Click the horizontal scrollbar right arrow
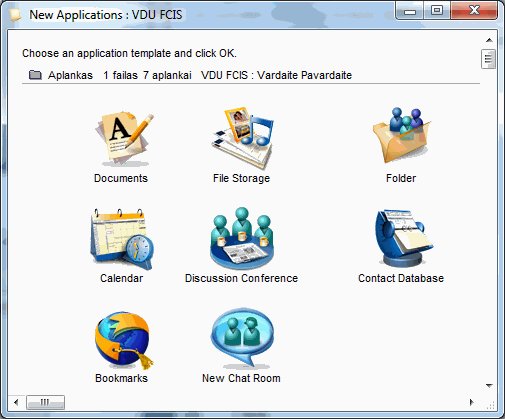 pyautogui.click(x=472, y=402)
